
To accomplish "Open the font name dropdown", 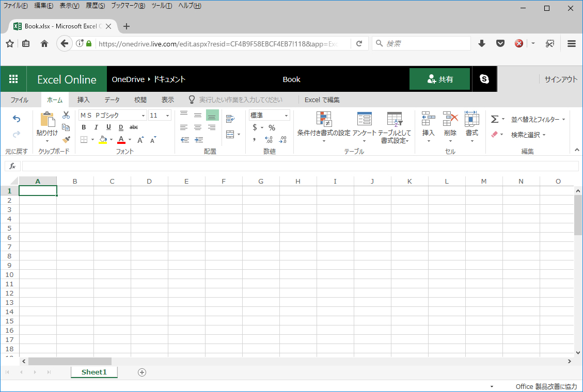I will pyautogui.click(x=143, y=116).
